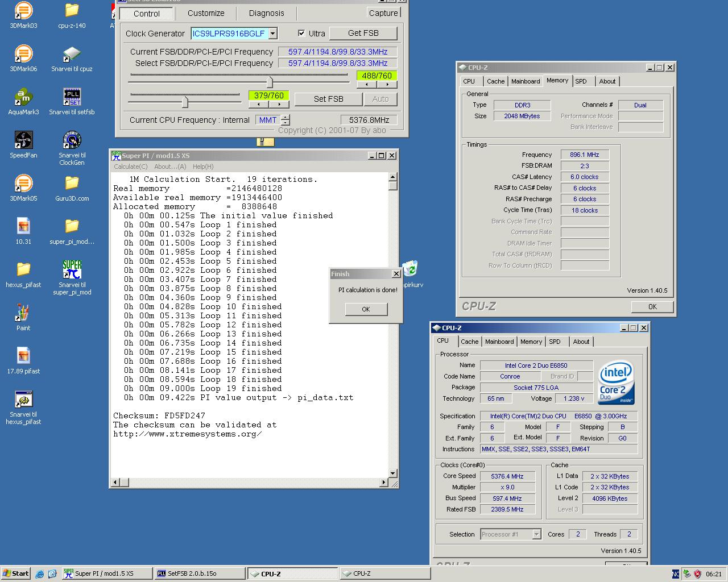Click OK in PI calculation dialog
The width and height of the screenshot is (728, 582).
click(366, 309)
